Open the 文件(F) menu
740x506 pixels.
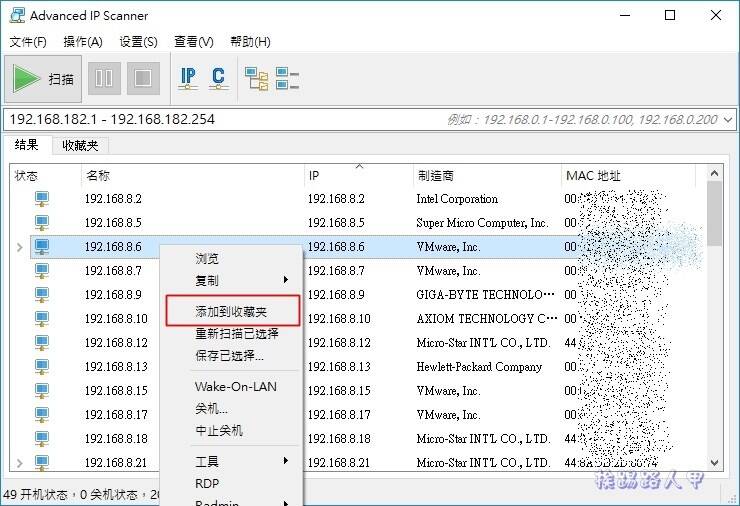[28, 42]
